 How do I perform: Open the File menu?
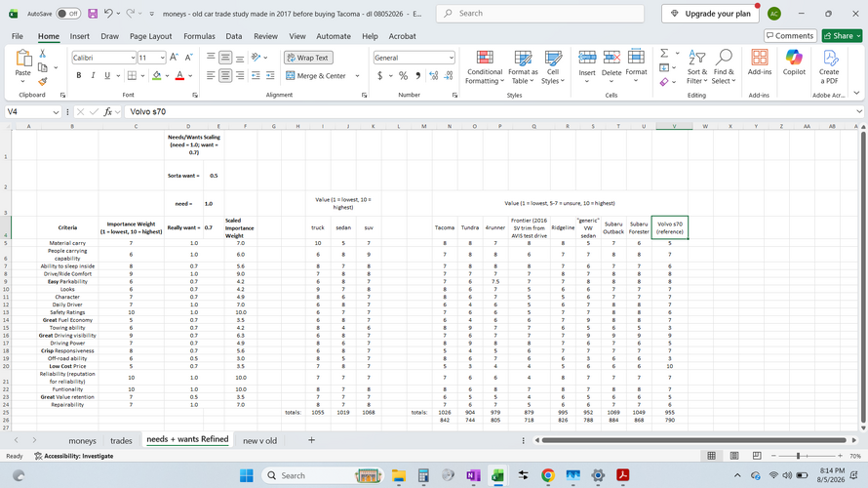click(18, 36)
